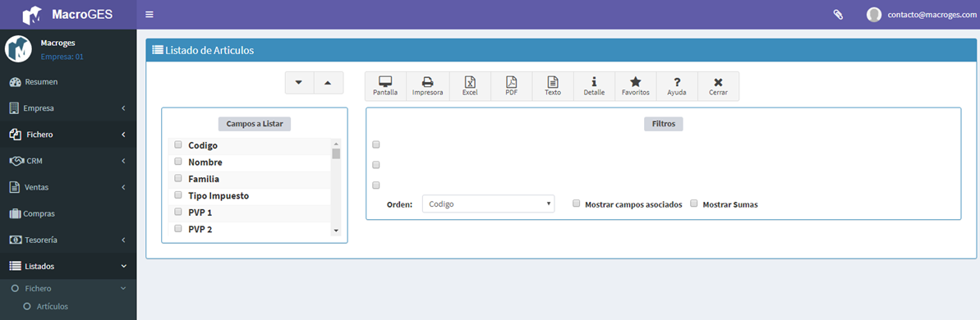Open the Fichero sidebar menu

point(68,134)
